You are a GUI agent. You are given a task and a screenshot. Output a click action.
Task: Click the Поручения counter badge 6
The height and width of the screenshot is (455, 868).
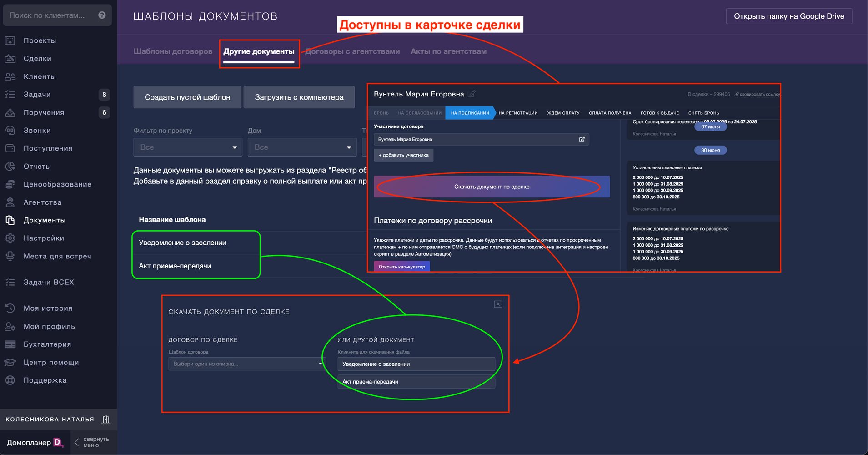click(104, 112)
